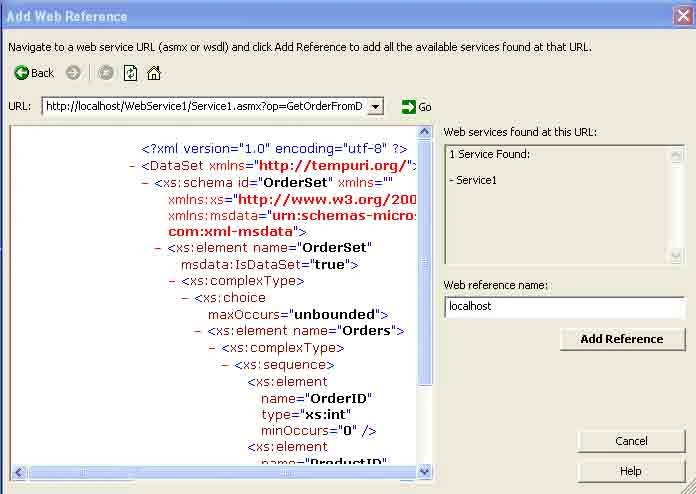Click the XML pane scroll up arrow
Screen dimensions: 696x494
pyautogui.click(x=425, y=132)
